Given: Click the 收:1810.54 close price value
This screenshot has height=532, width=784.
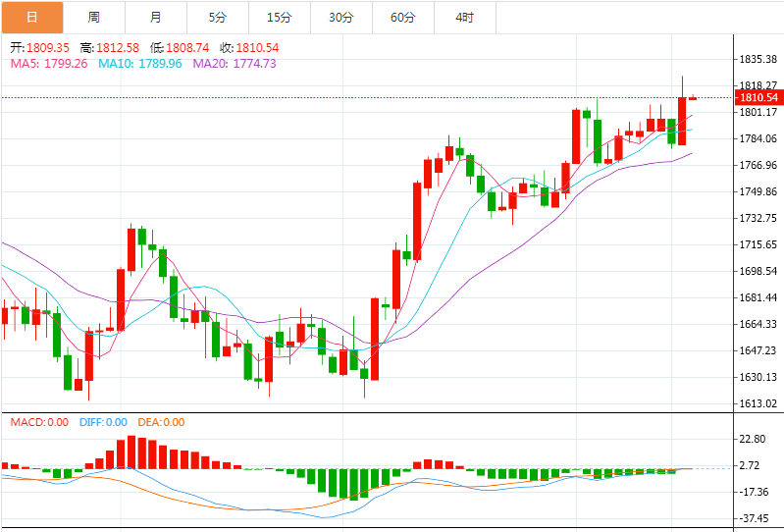Looking at the screenshot, I should click(249, 48).
